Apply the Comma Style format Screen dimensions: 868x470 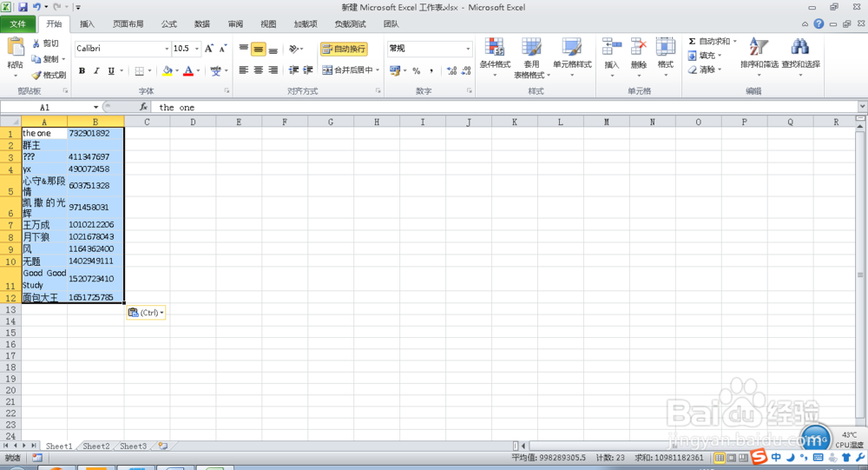pyautogui.click(x=431, y=70)
